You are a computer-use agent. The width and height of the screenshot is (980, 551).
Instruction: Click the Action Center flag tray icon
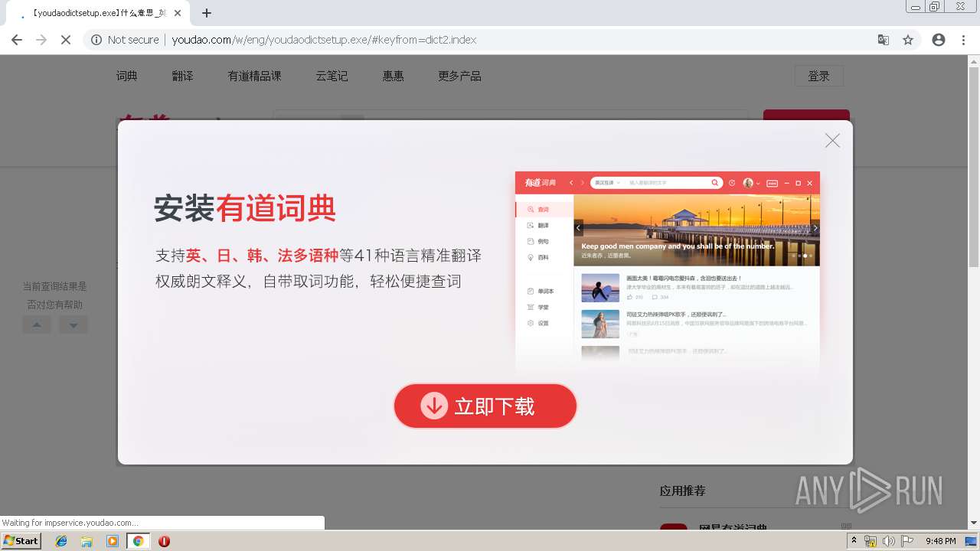pos(907,541)
